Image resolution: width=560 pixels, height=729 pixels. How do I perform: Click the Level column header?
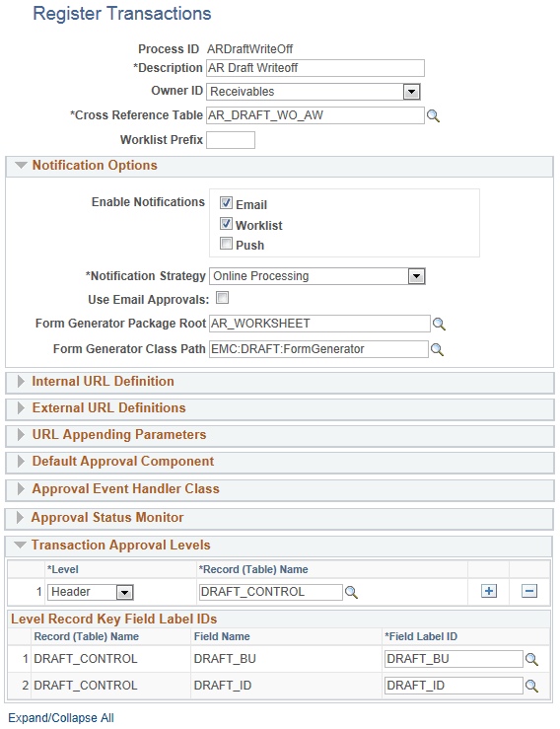pyautogui.click(x=63, y=569)
